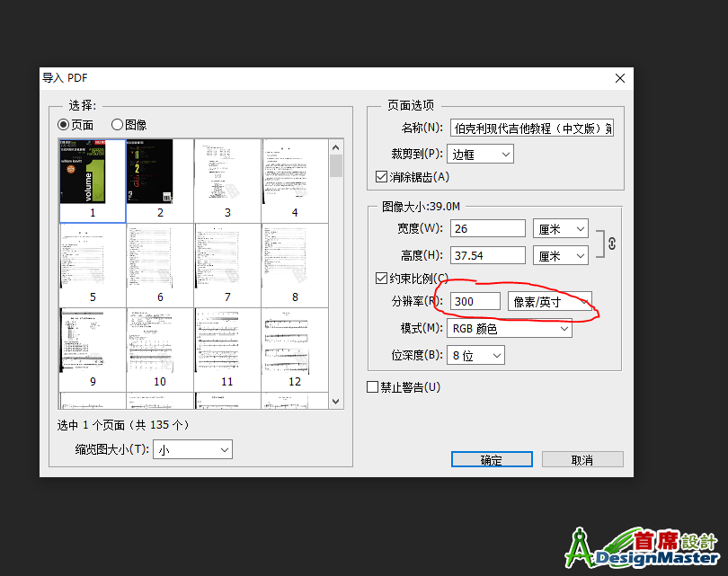Open the resolution unit dropdown 像素/英寸
728x576 pixels.
[550, 302]
